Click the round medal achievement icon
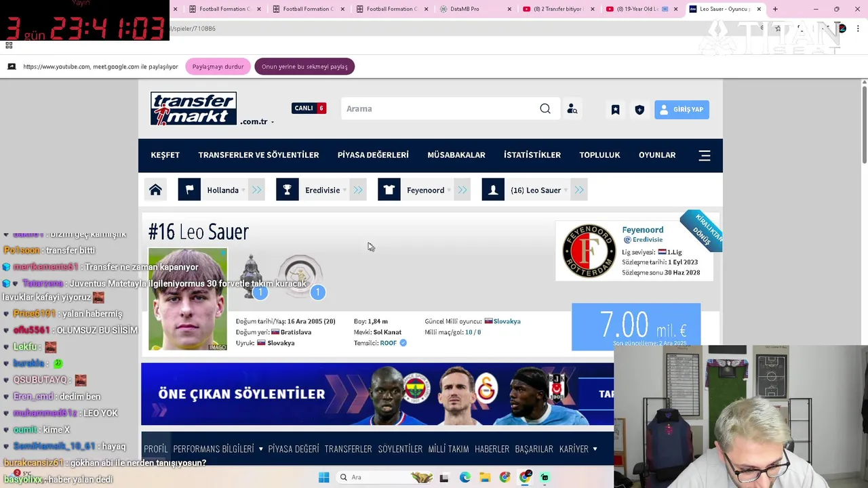This screenshot has height=488, width=868. click(x=300, y=274)
